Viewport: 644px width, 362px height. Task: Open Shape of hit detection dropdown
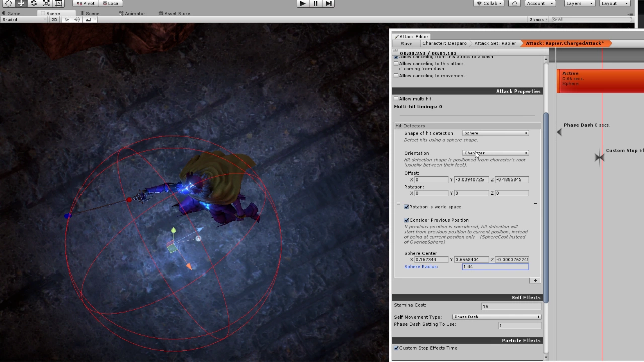pyautogui.click(x=496, y=133)
